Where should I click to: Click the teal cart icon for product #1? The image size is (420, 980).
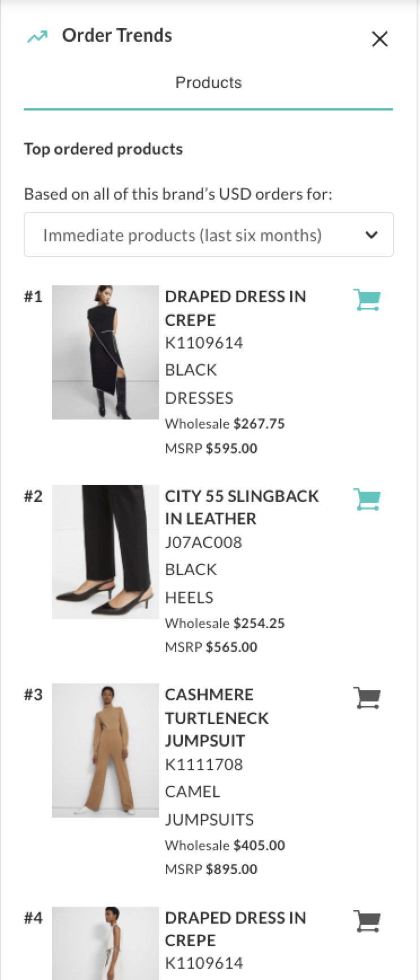(x=367, y=300)
